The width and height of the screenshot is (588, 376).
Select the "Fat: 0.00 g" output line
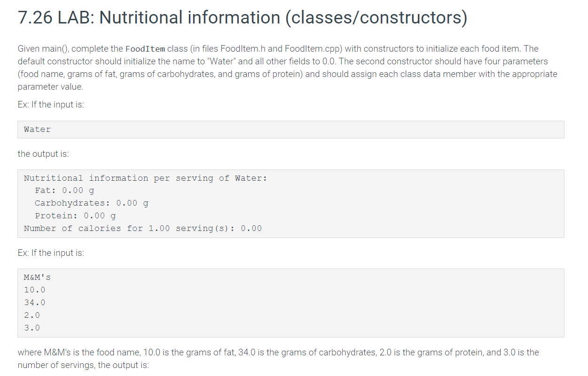[x=64, y=191]
